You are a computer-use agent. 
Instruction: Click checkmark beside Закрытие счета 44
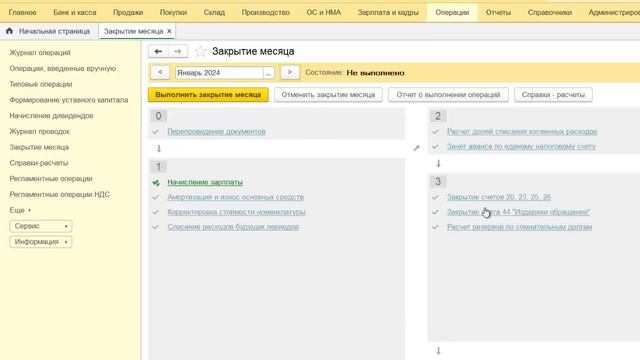click(435, 212)
